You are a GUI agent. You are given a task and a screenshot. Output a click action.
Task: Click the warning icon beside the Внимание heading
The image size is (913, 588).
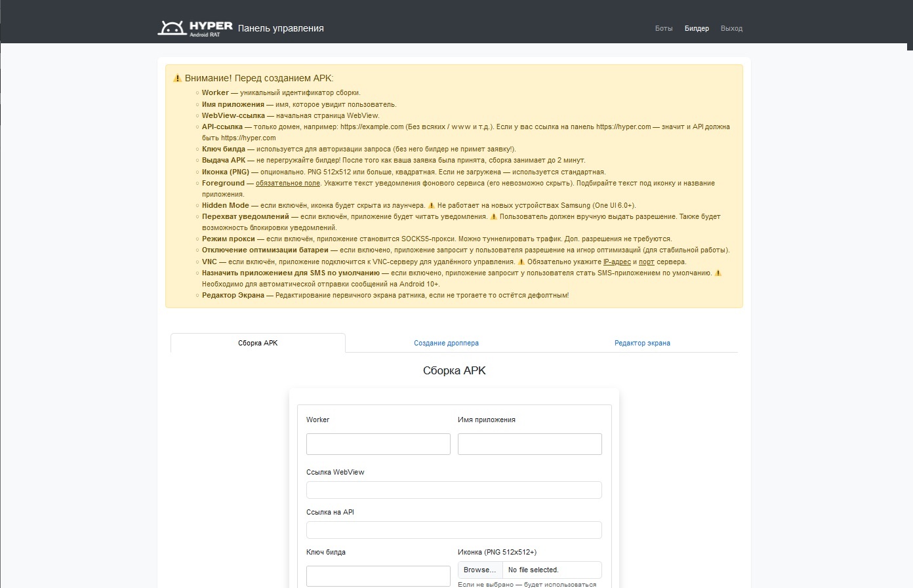click(x=177, y=79)
